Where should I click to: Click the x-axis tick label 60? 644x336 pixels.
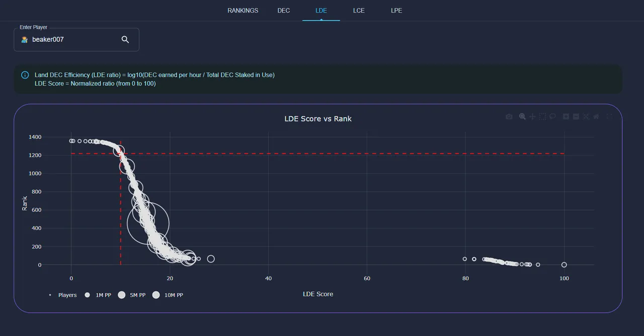click(367, 278)
